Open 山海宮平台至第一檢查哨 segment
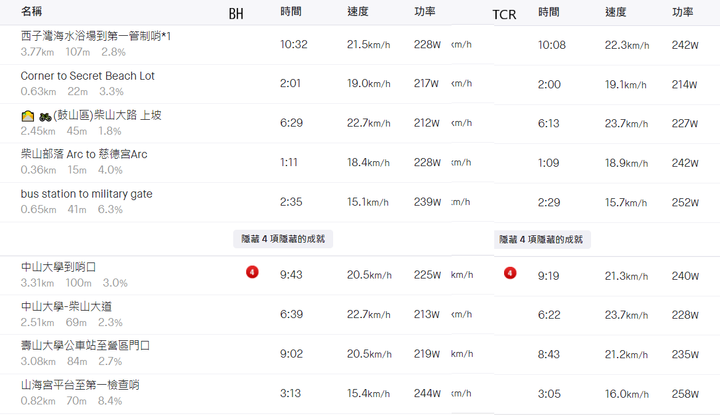This screenshot has width=720, height=415. 80,385
